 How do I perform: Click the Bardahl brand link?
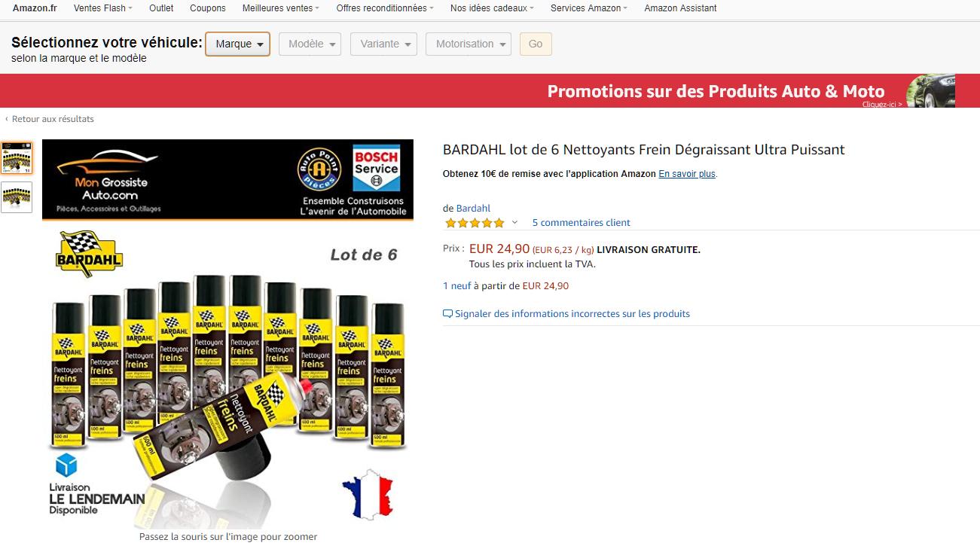(473, 209)
